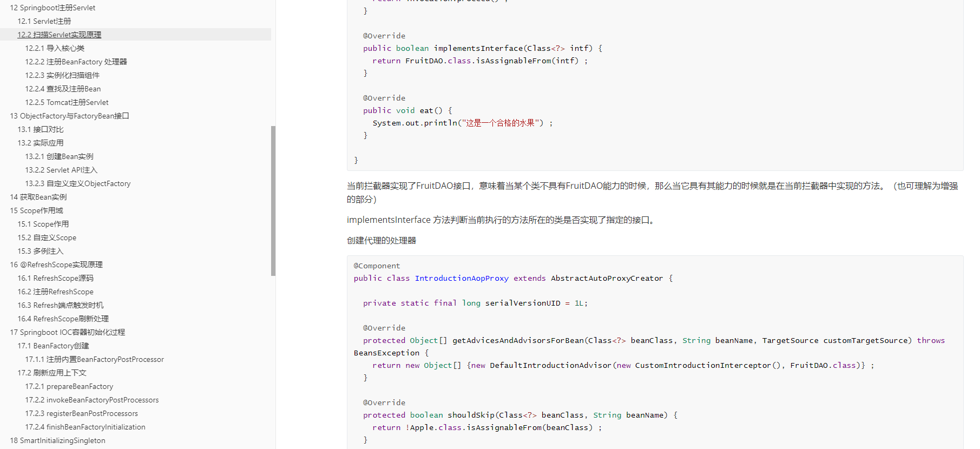Screen dimensions: 980x449
Task: Click the System.out.println code line
Action: click(463, 123)
